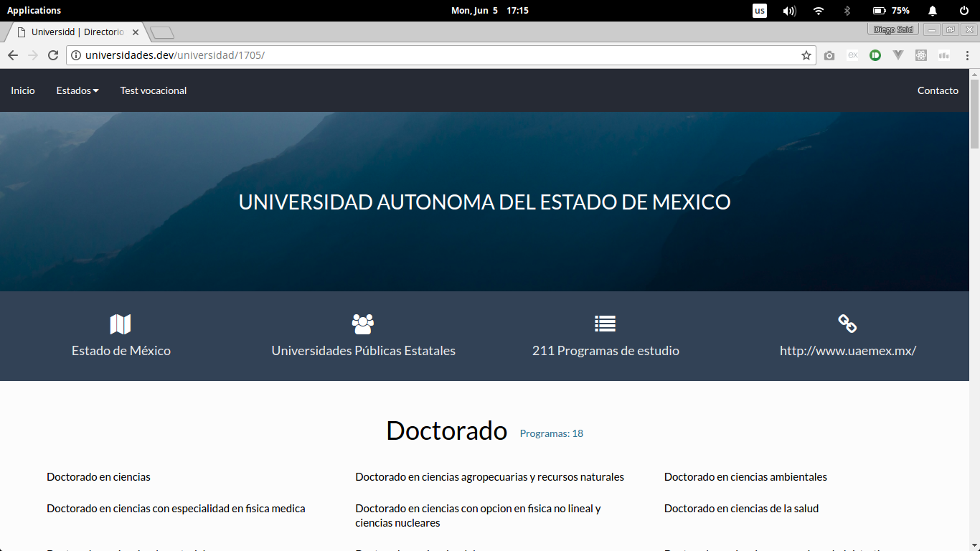Bookmark this page with the star icon
Image resolution: width=980 pixels, height=551 pixels.
pyautogui.click(x=806, y=55)
